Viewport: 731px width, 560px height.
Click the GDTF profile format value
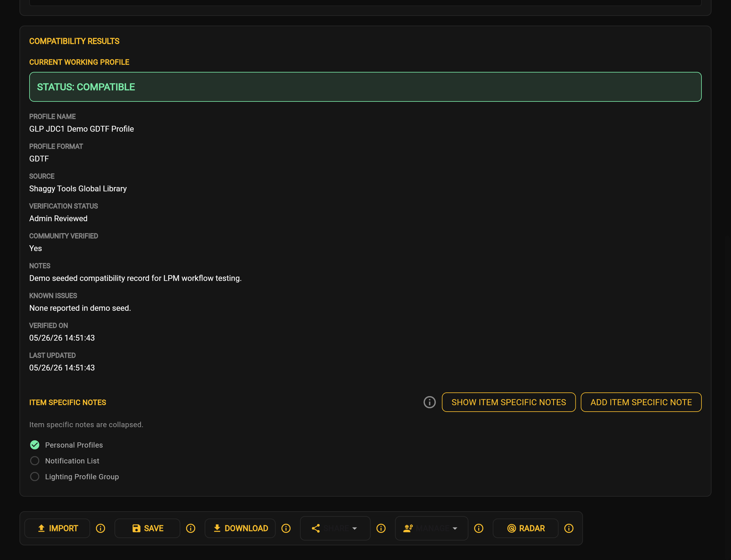coord(39,159)
